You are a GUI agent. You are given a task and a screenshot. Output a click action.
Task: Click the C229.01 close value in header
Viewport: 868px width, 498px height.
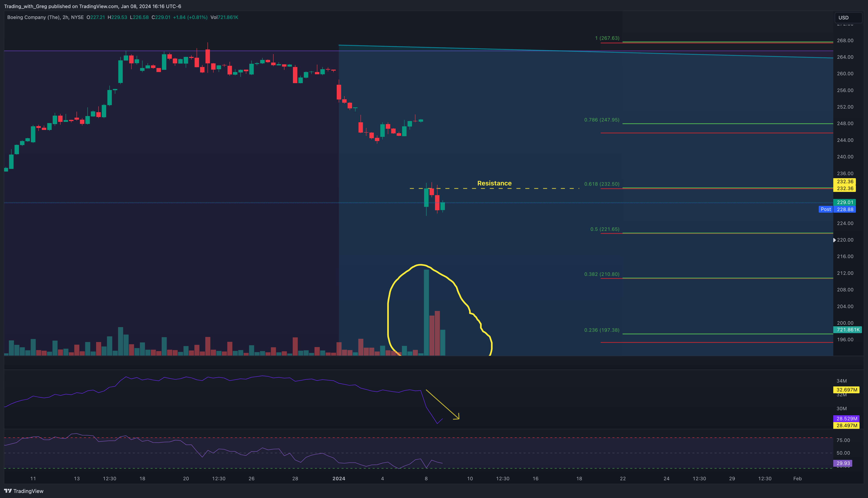click(x=161, y=17)
